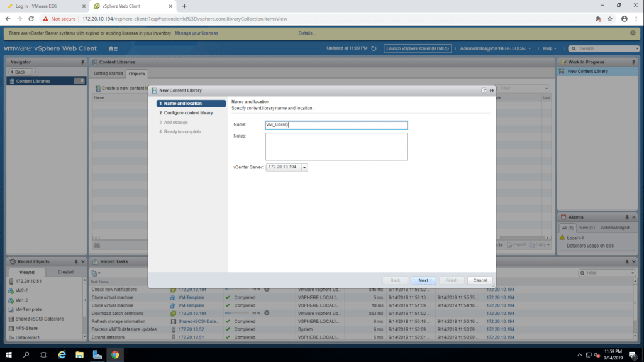The image size is (644, 362).
Task: Pin the Navigator panel
Action: pos(82,62)
